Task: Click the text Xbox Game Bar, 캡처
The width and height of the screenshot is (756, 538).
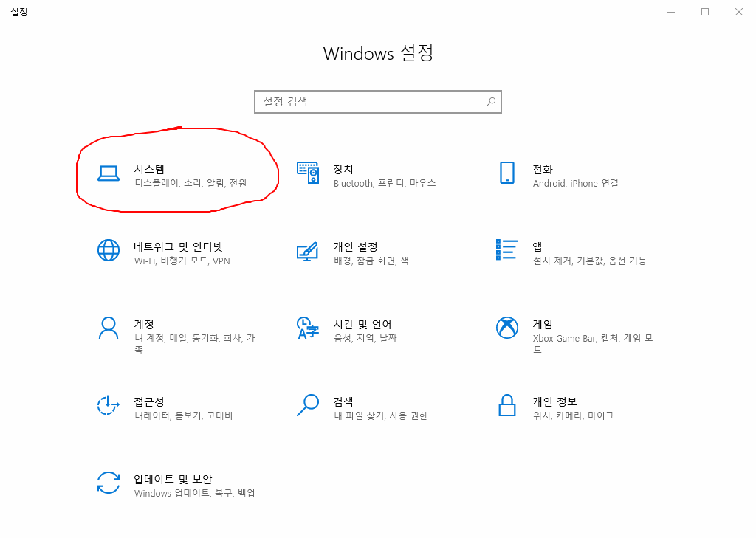Action: 576,339
